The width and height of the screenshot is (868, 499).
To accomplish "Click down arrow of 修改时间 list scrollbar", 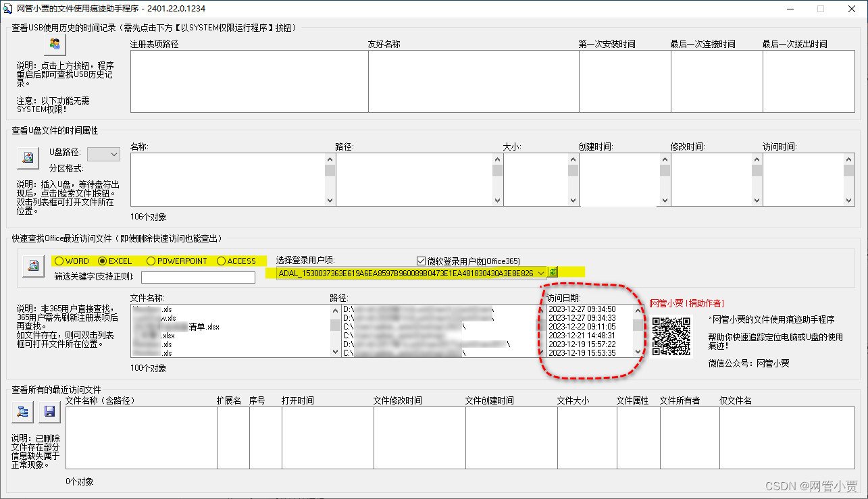I will point(757,200).
